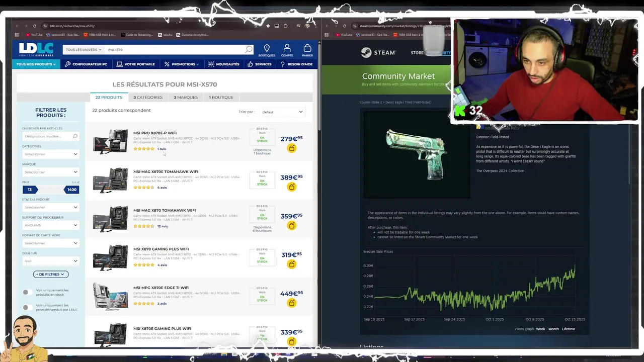Select the 22 Produits tab
Screen dimensions: 644x362
coord(109,97)
